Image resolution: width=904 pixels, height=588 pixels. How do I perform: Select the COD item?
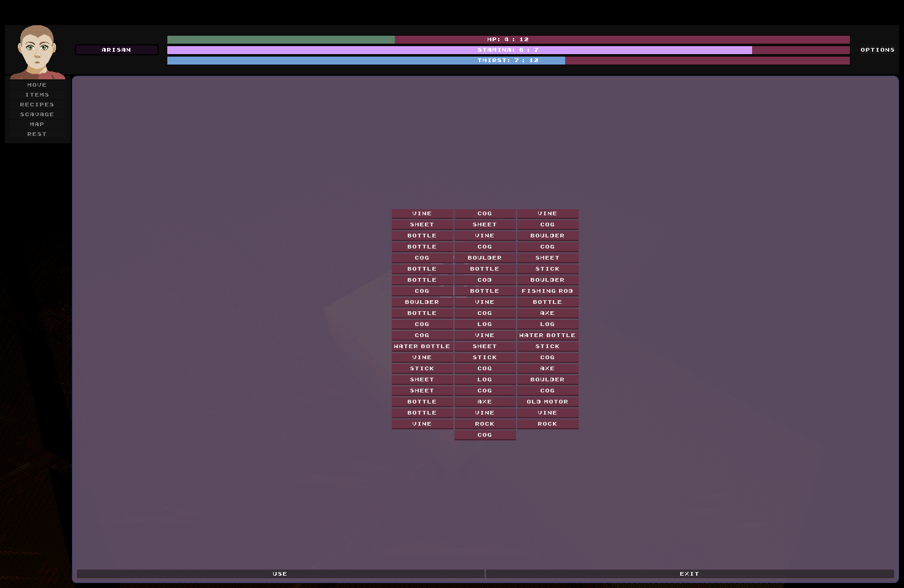pos(485,280)
